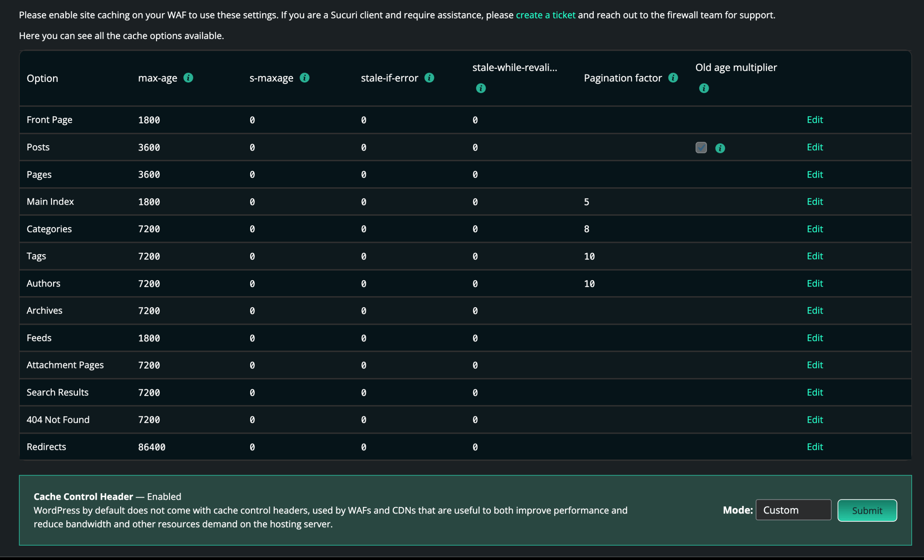Click the max-age column header label
Viewport: 924px width, 560px height.
(157, 78)
